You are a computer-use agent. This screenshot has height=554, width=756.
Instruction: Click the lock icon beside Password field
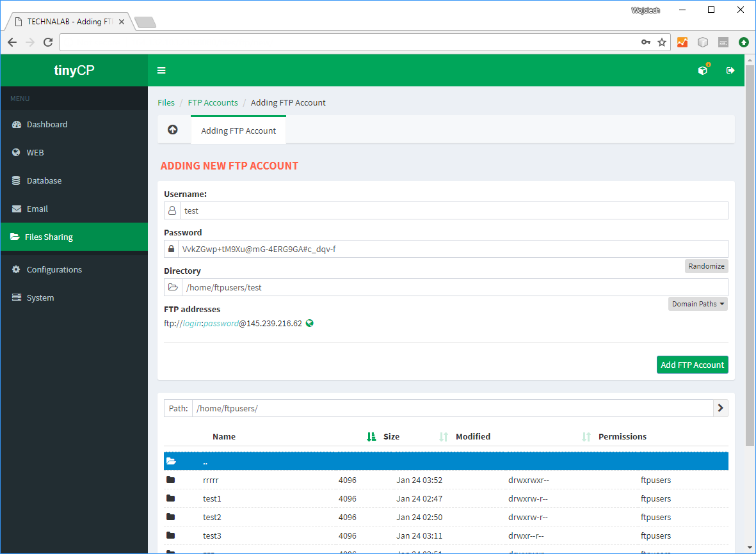pyautogui.click(x=171, y=249)
